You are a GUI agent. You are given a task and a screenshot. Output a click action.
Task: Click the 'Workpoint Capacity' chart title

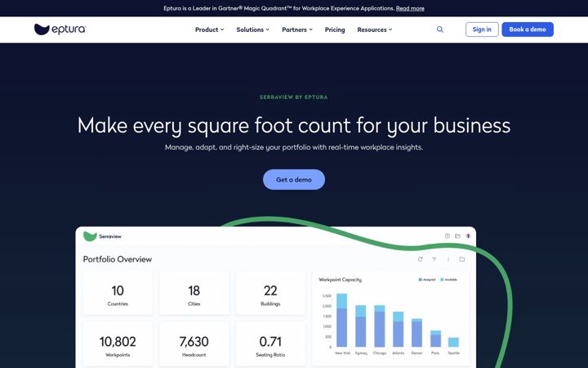click(340, 280)
